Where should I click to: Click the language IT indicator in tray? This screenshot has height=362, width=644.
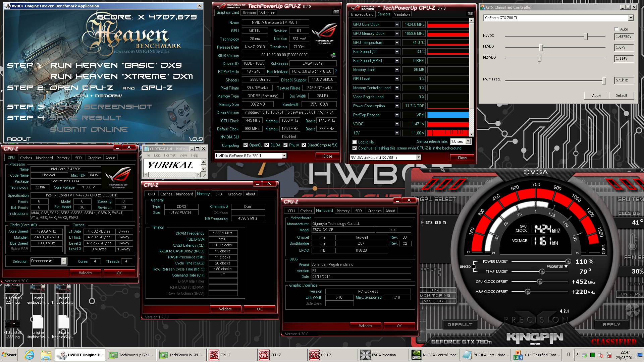click(569, 354)
